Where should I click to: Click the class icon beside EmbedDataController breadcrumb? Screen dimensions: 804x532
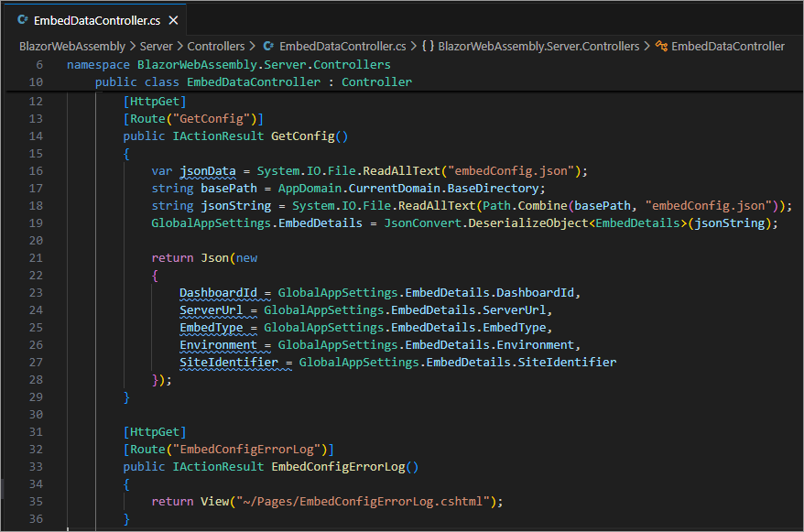[664, 46]
